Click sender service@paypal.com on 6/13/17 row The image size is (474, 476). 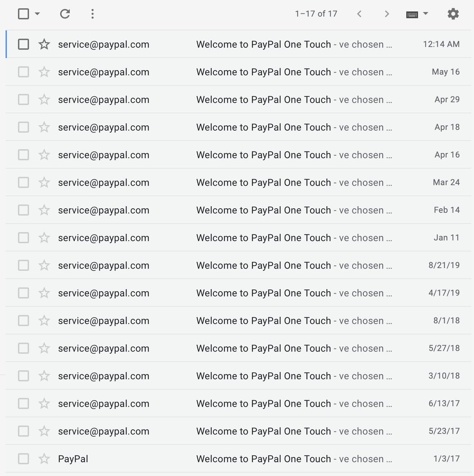(x=104, y=404)
